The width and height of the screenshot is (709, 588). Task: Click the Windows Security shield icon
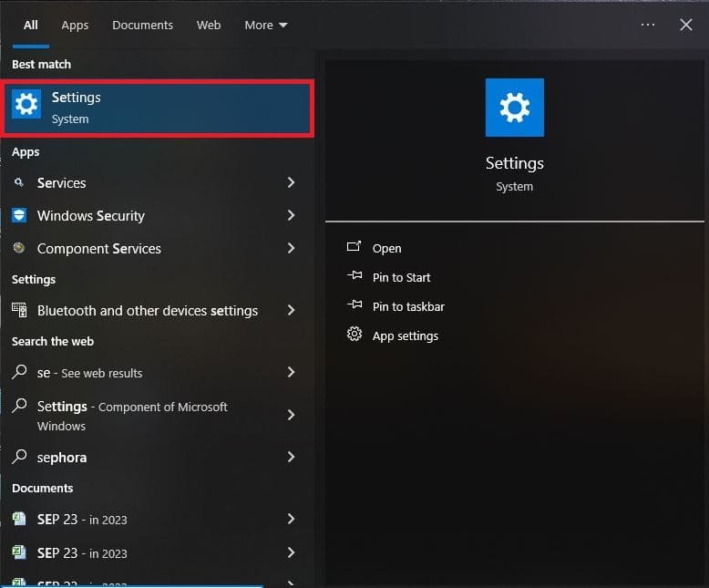coord(19,216)
